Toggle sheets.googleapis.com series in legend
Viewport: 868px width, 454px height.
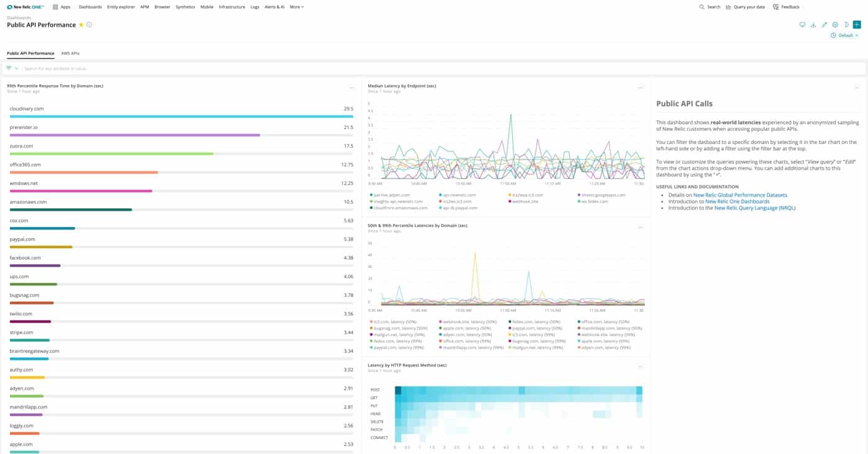point(601,195)
